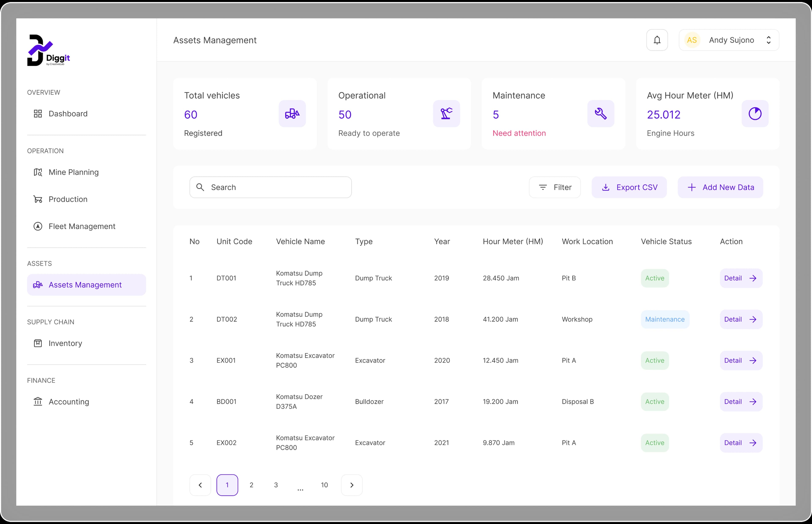Click the Hour Meter (HM) column header
This screenshot has height=524, width=812.
click(513, 242)
